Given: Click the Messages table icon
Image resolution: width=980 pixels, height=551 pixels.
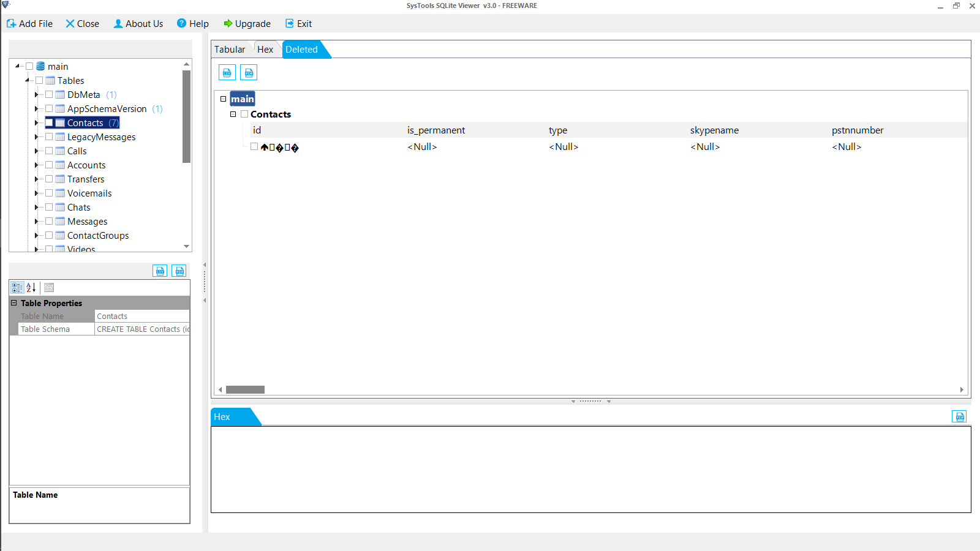Looking at the screenshot, I should [x=60, y=221].
